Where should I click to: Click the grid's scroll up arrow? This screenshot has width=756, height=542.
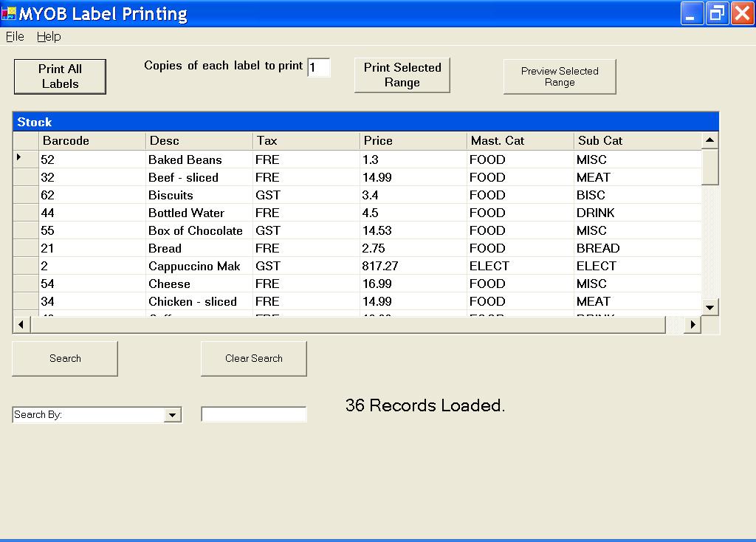click(x=709, y=140)
